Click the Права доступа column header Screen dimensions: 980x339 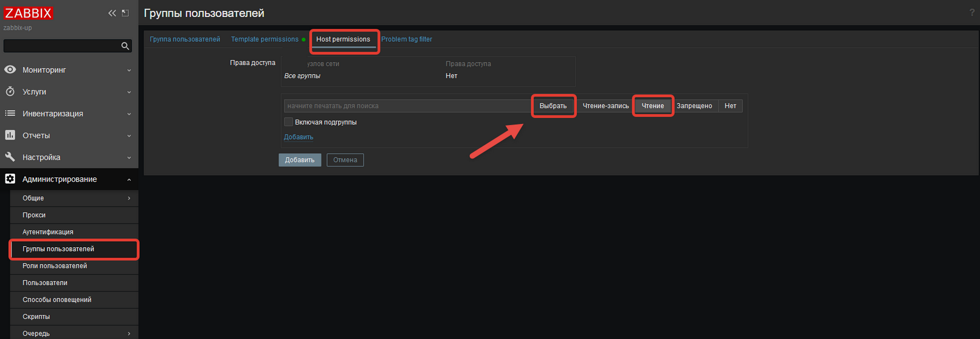[x=468, y=64]
